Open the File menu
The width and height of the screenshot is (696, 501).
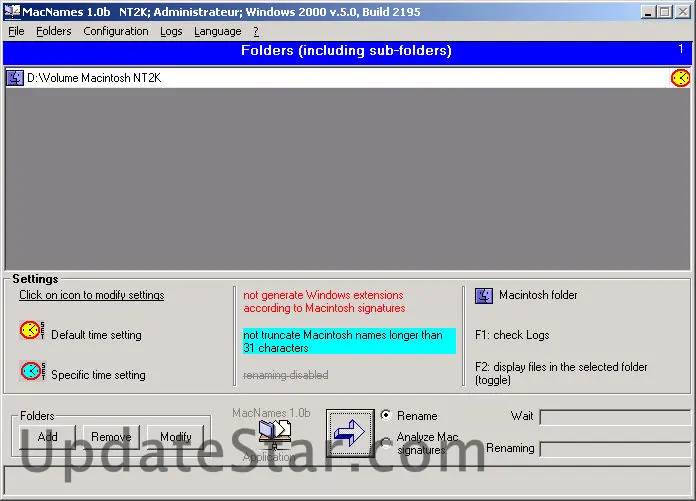pos(16,32)
